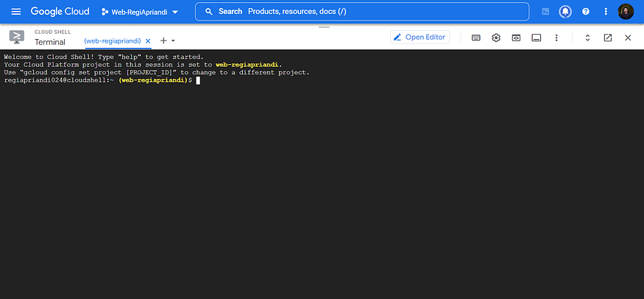The image size is (644, 299).
Task: Open the help question mark menu
Action: coord(586,12)
